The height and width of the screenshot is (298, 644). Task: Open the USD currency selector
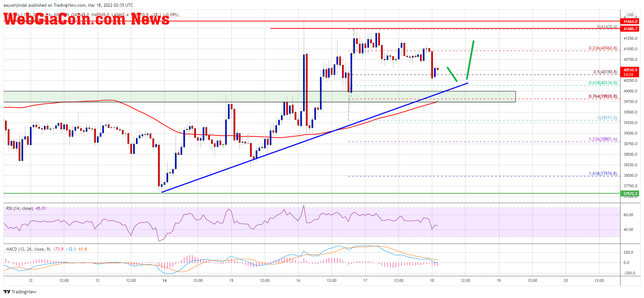(x=630, y=15)
